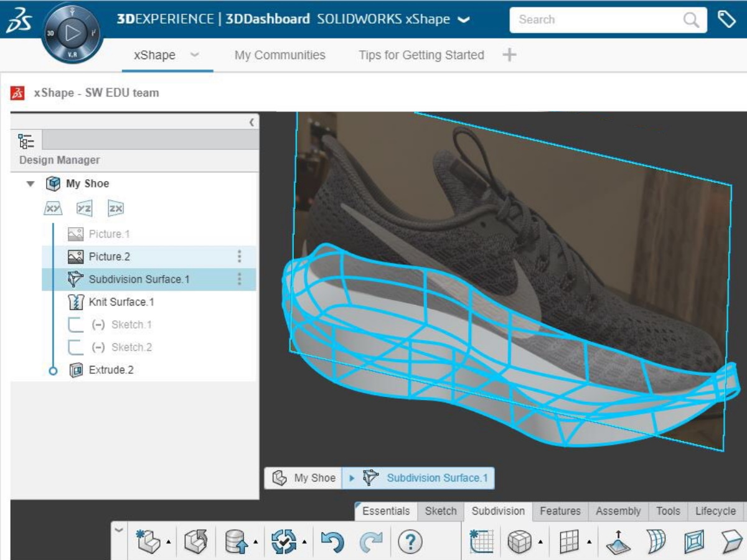Open Help with the question mark icon
This screenshot has height=560, width=747.
tap(410, 542)
